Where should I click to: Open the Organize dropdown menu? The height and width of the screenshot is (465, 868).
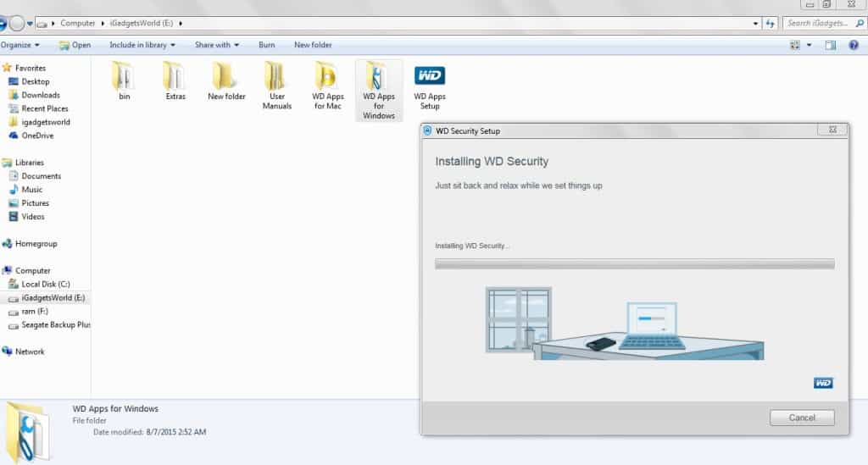(20, 45)
